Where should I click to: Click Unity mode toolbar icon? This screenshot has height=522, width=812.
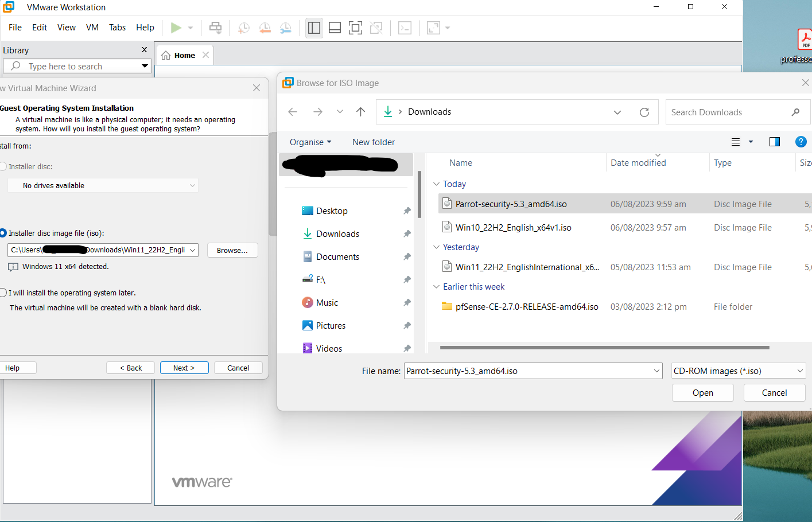pyautogui.click(x=376, y=28)
